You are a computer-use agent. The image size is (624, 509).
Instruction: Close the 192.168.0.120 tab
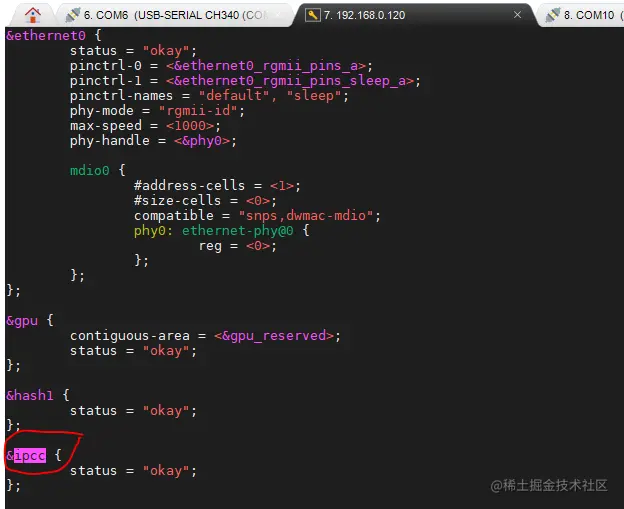517,15
